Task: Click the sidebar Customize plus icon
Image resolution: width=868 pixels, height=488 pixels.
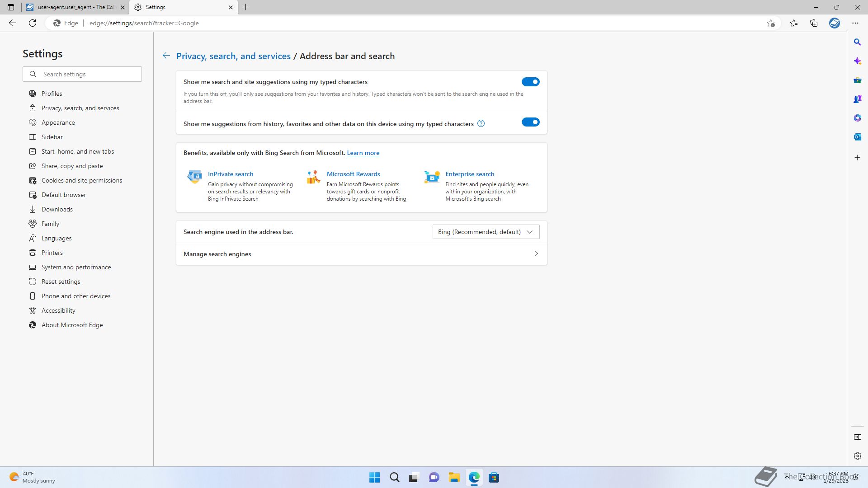Action: (858, 158)
